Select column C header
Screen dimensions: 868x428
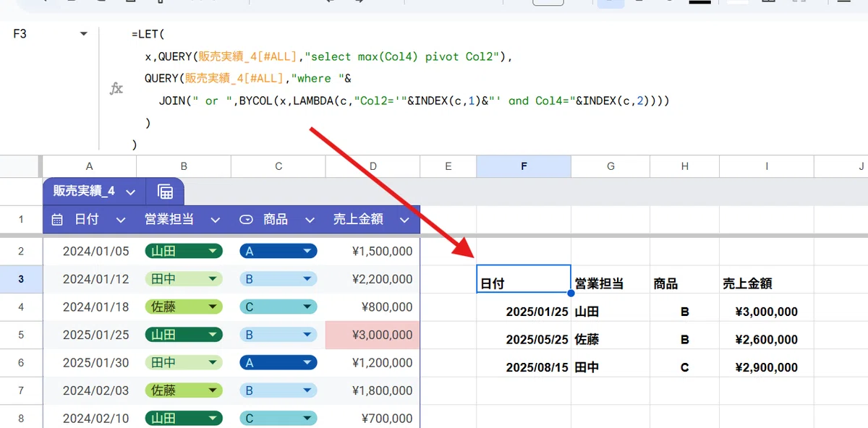(x=278, y=166)
